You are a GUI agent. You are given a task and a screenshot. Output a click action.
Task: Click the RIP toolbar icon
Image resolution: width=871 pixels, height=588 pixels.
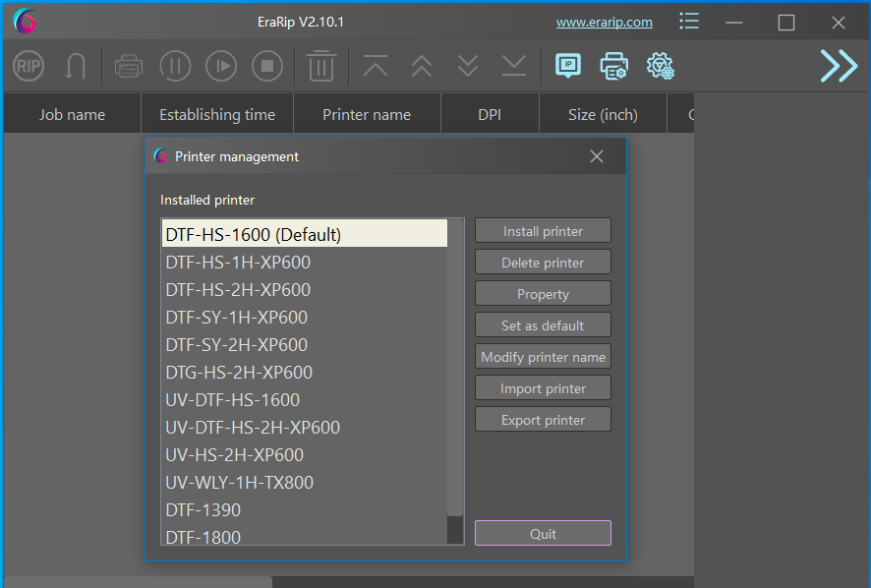tap(29, 66)
